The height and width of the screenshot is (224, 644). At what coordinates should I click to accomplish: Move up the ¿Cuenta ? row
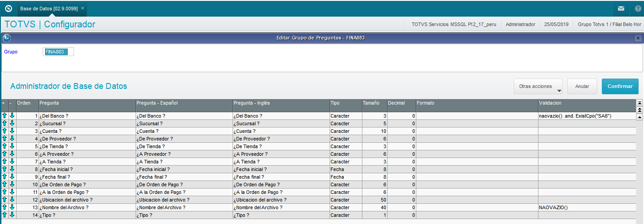pos(4,131)
